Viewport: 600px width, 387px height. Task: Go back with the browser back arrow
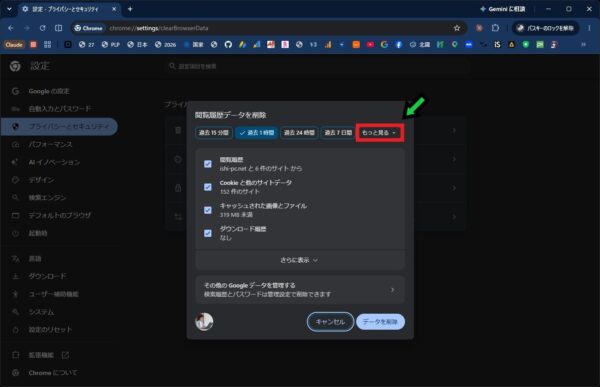(x=11, y=28)
